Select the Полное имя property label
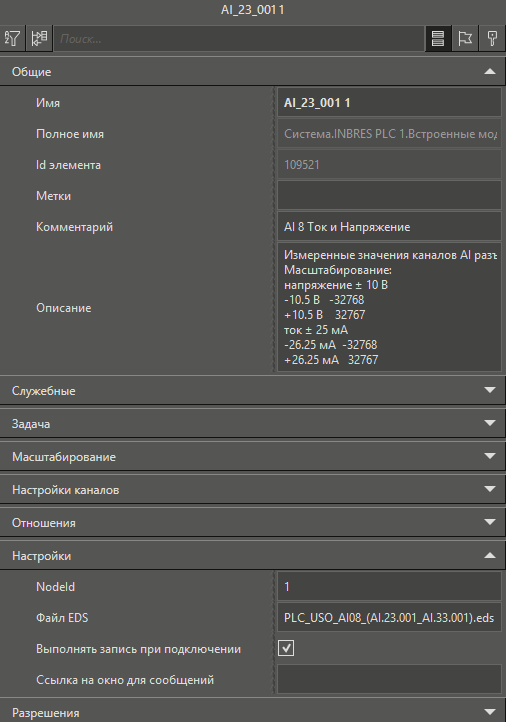The width and height of the screenshot is (506, 722). 70,134
